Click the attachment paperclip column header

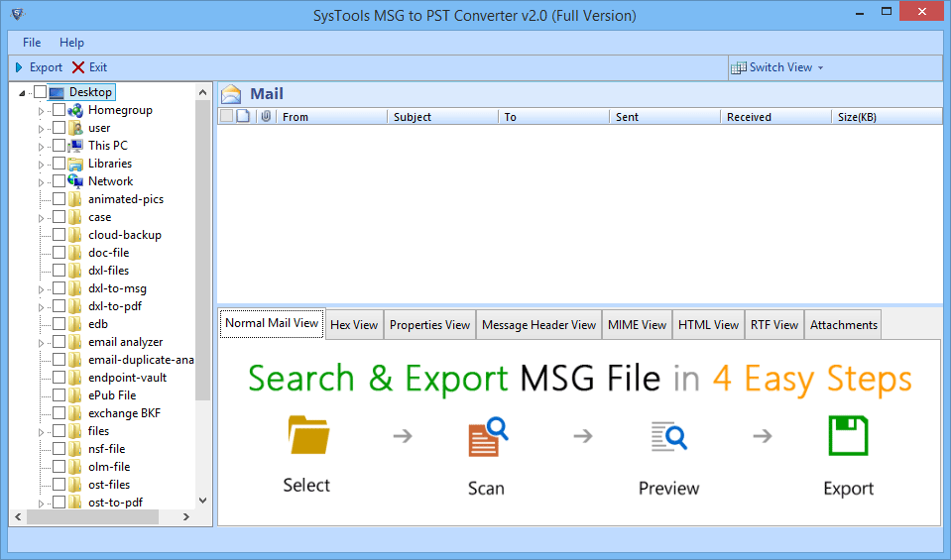[266, 116]
